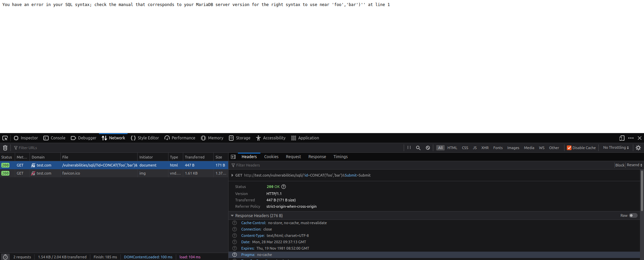Switch to the Timings tab
The width and height of the screenshot is (644, 260).
pos(340,157)
